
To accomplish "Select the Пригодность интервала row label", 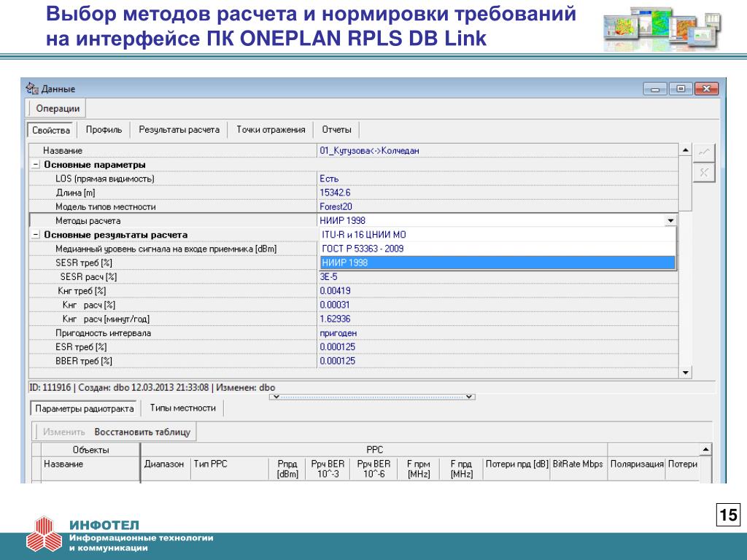I will click(x=103, y=332).
